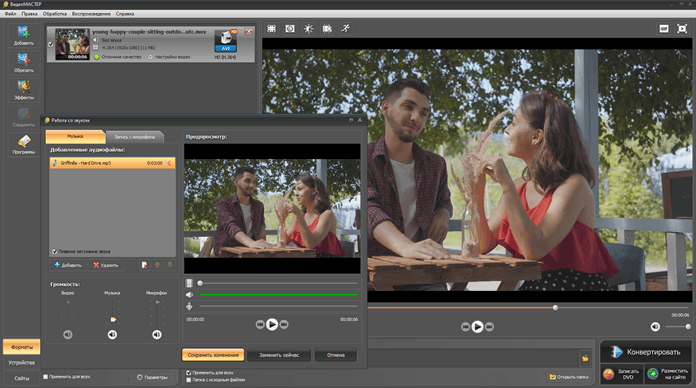Mute Видео volume speaker icon
This screenshot has width=696, height=388.
pyautogui.click(x=67, y=334)
